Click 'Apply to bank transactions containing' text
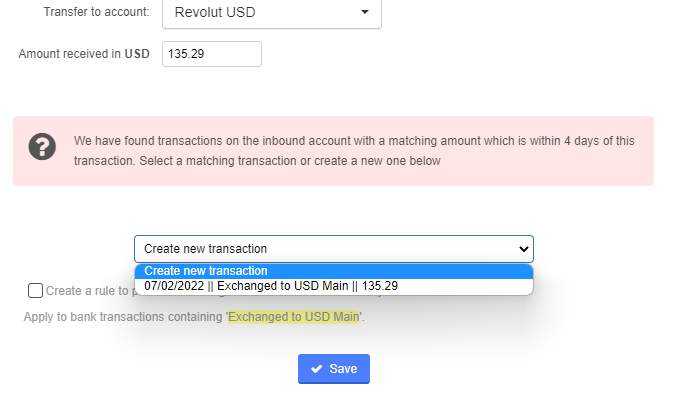 pyautogui.click(x=123, y=317)
